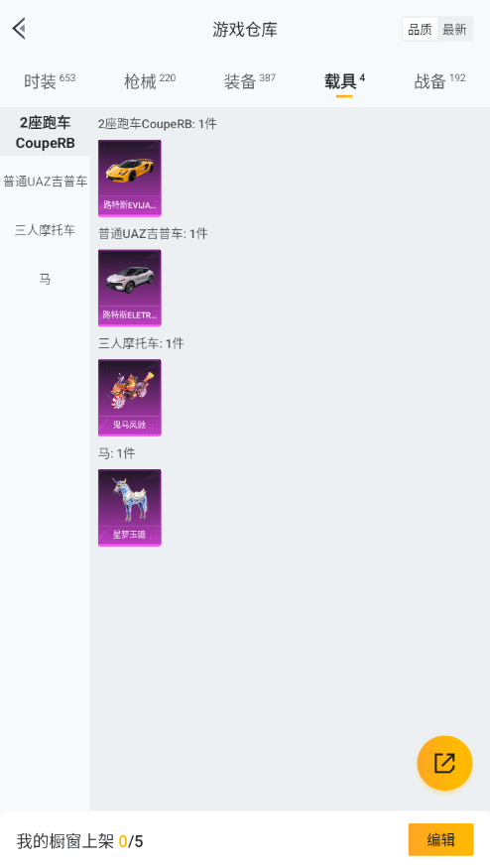Switch to the 枪械 tab
The image size is (490, 868).
pos(150,82)
